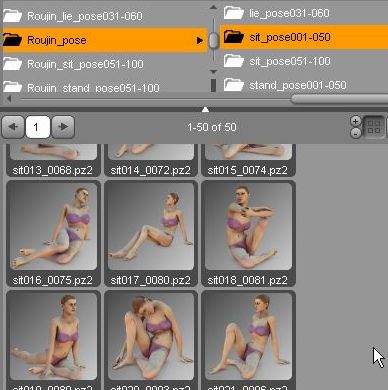Increase thumbnail size with the plus button
Image resolution: width=388 pixels, height=390 pixels.
tap(356, 121)
